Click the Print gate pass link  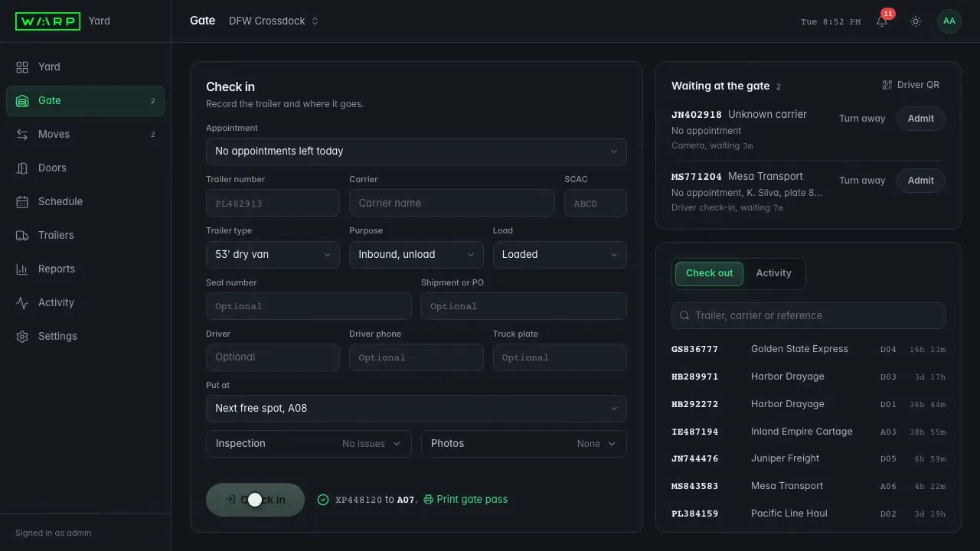click(x=465, y=500)
